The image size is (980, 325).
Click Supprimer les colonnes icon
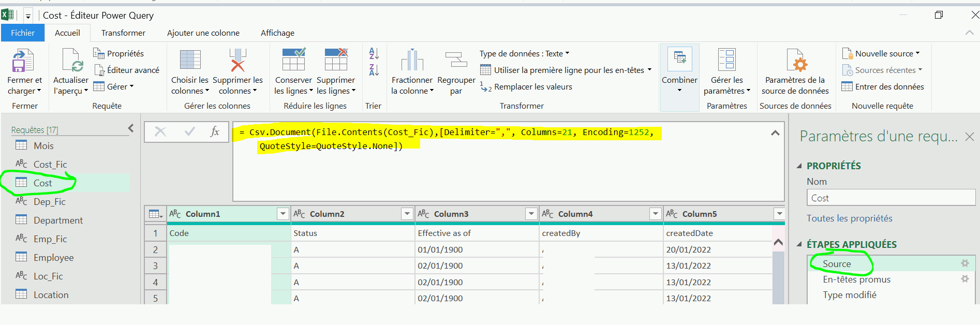[x=237, y=61]
